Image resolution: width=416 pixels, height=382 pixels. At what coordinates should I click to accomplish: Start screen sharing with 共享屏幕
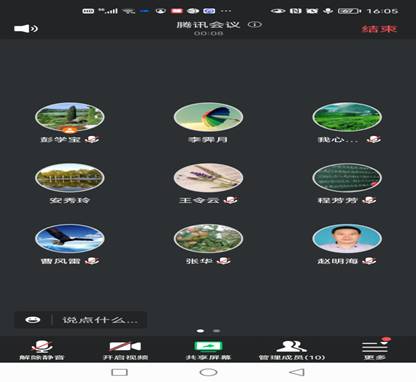(208, 350)
